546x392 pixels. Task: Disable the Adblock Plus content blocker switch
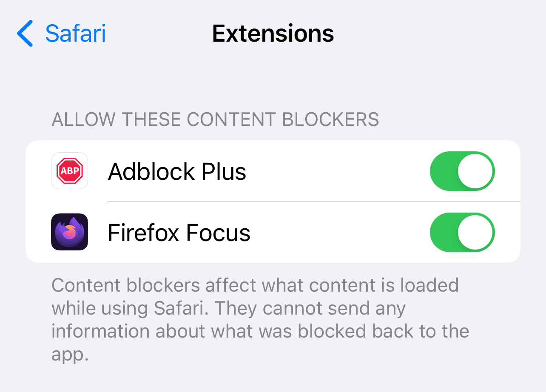pos(463,171)
